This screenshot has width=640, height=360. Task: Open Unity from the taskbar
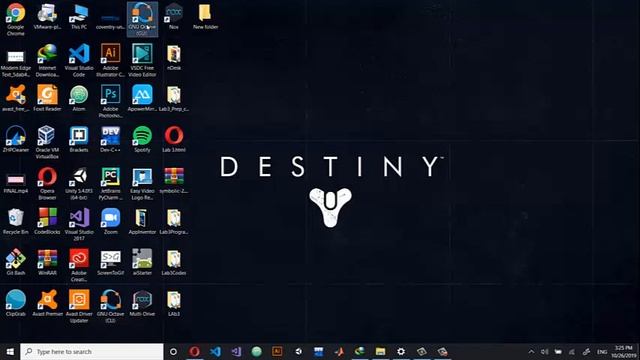pyautogui.click(x=298, y=351)
